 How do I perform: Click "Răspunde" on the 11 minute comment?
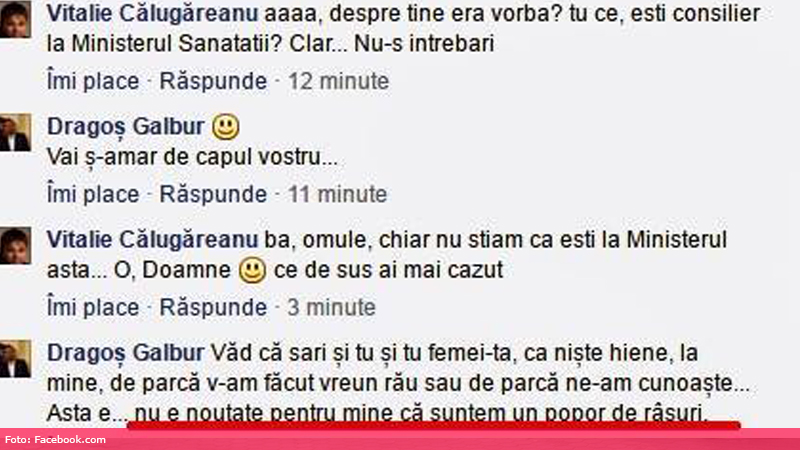coord(213,194)
